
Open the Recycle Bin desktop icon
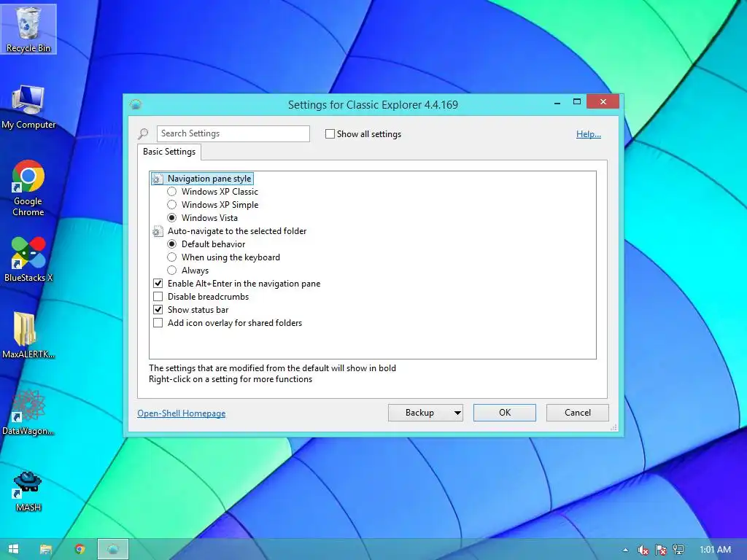click(28, 29)
